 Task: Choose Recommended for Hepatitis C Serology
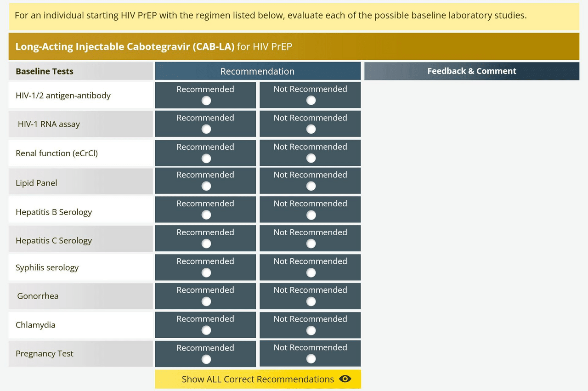tap(206, 244)
